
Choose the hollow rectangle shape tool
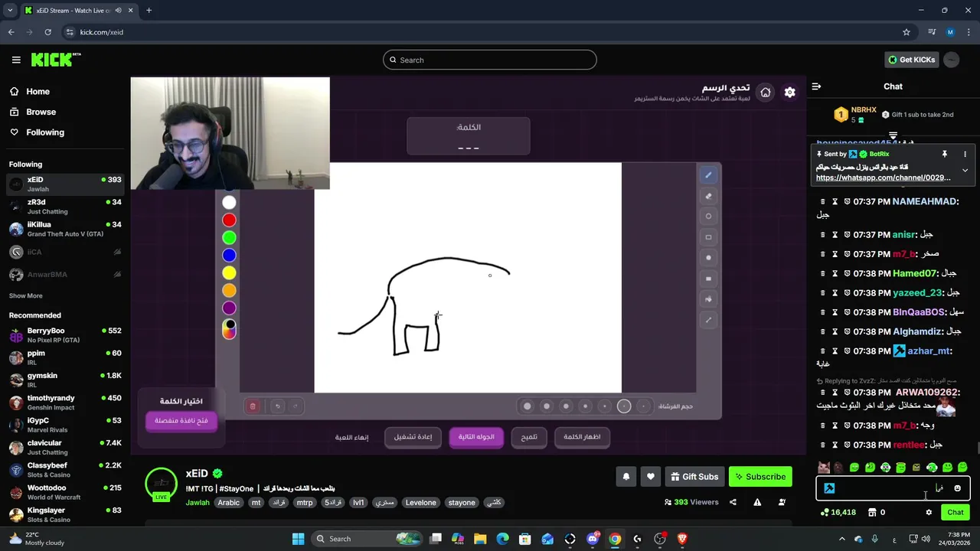(708, 237)
